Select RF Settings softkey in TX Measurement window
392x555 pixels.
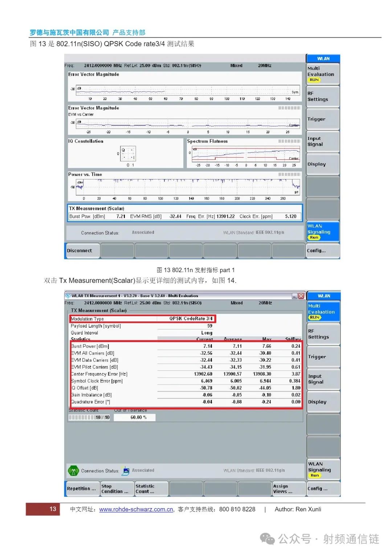click(x=323, y=334)
